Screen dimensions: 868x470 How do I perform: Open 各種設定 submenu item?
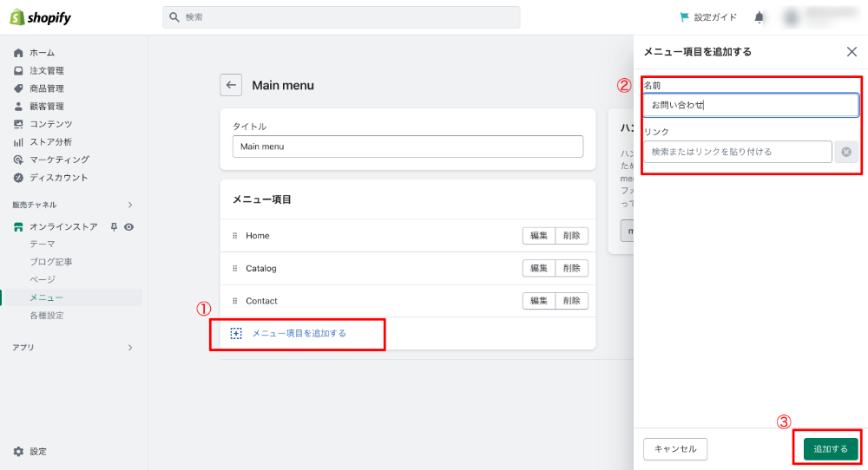(x=47, y=315)
